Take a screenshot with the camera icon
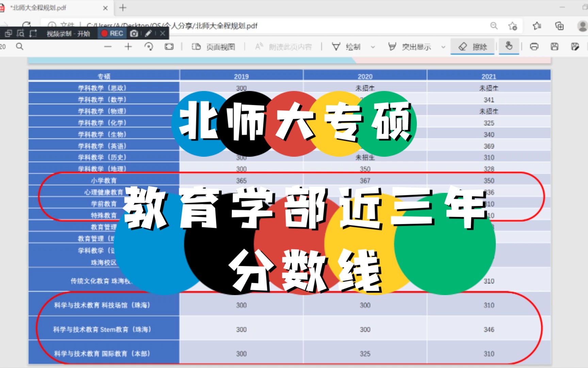This screenshot has width=588, height=368. coord(134,33)
